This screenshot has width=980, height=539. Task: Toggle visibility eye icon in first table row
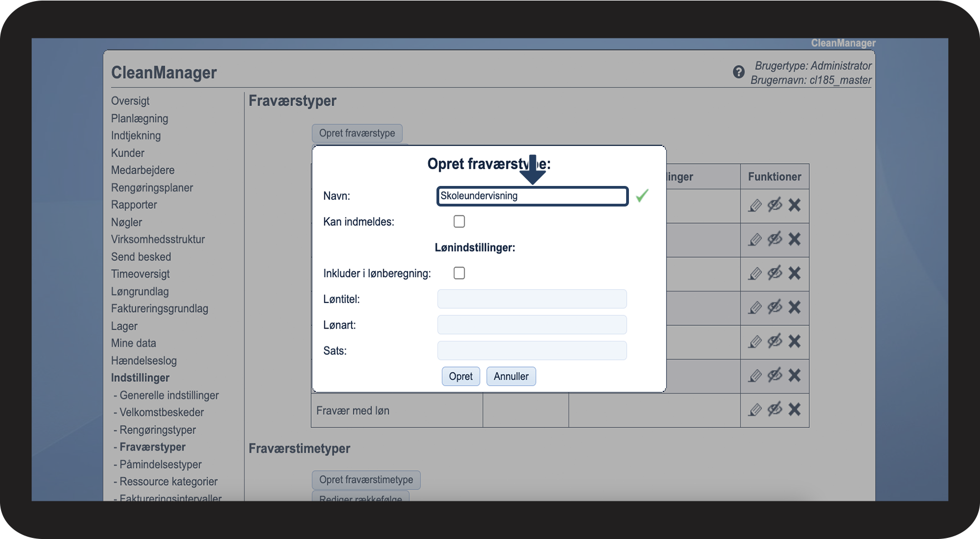click(775, 205)
